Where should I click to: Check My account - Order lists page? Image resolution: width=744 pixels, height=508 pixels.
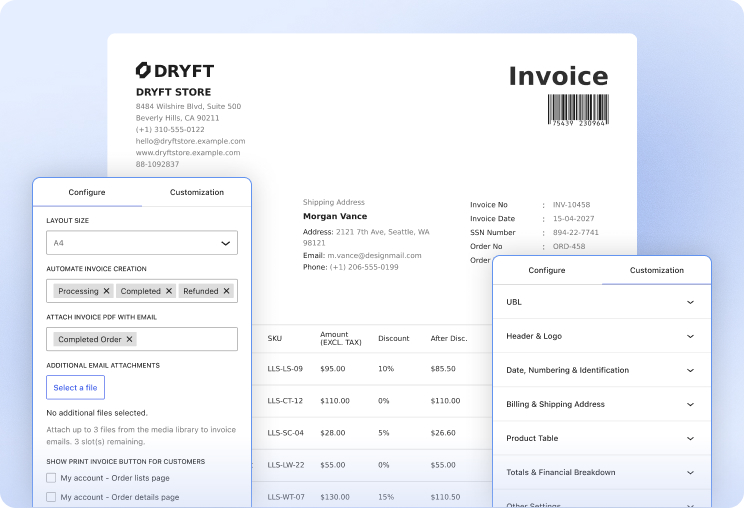point(51,478)
